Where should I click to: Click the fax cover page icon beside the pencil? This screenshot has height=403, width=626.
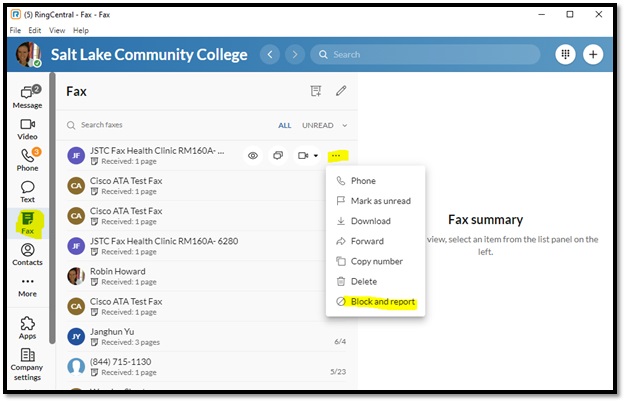coord(316,91)
